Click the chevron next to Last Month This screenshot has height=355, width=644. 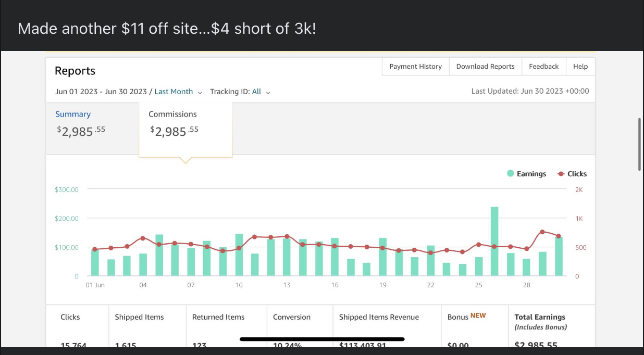[x=200, y=92]
